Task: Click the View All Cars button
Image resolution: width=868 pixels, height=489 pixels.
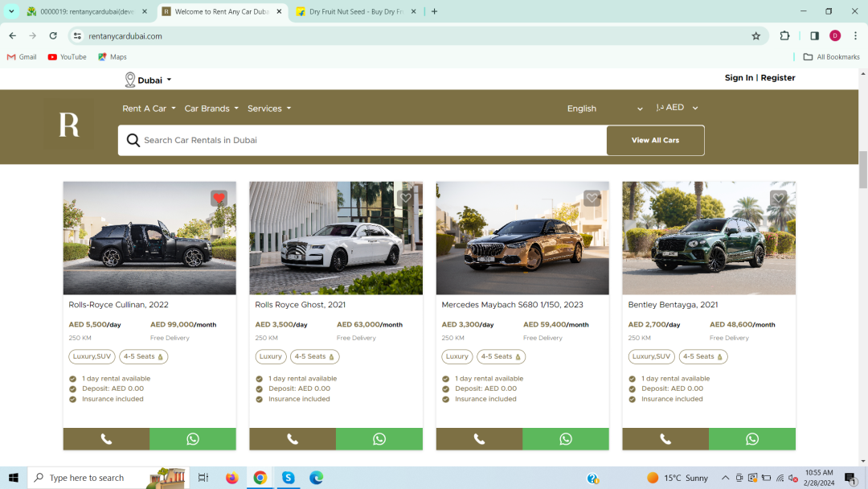Action: click(655, 141)
